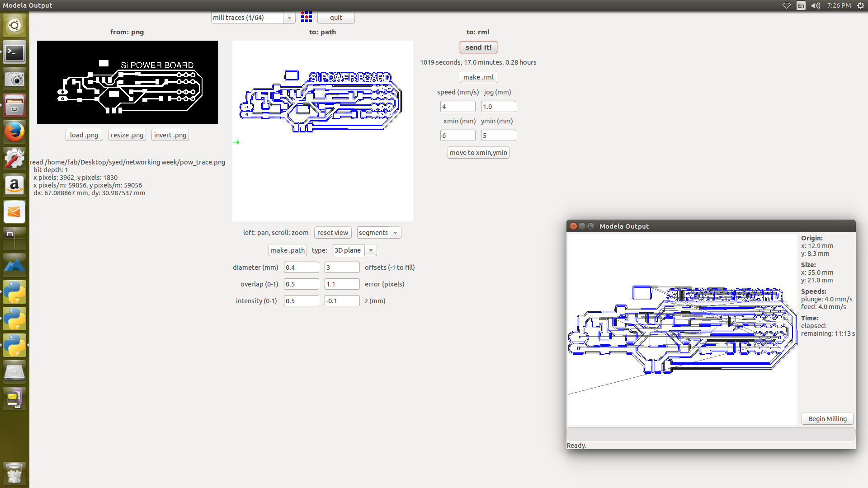Click the milling progress bar
Image resolution: width=868 pixels, height=488 pixels.
(x=711, y=434)
